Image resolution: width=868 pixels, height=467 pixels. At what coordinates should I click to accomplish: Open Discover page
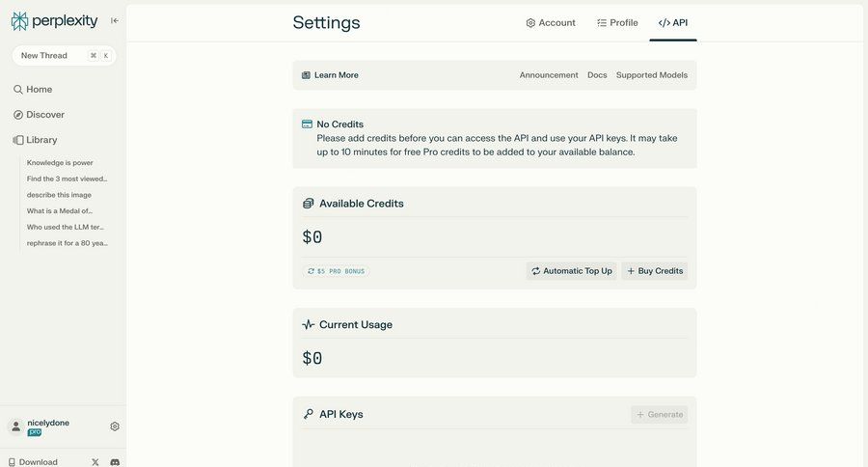(39, 115)
